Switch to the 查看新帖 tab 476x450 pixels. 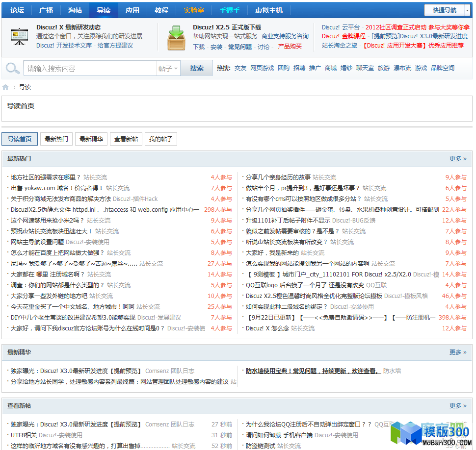126,139
